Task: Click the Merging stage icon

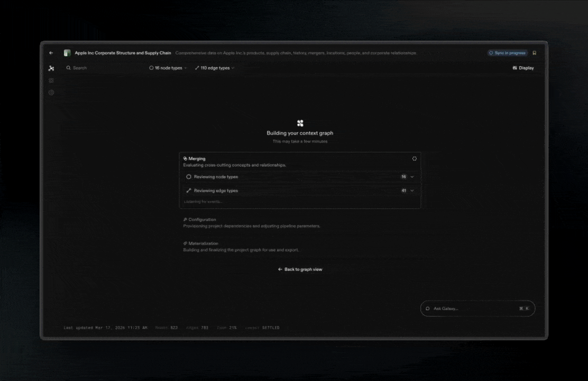Action: [185, 158]
